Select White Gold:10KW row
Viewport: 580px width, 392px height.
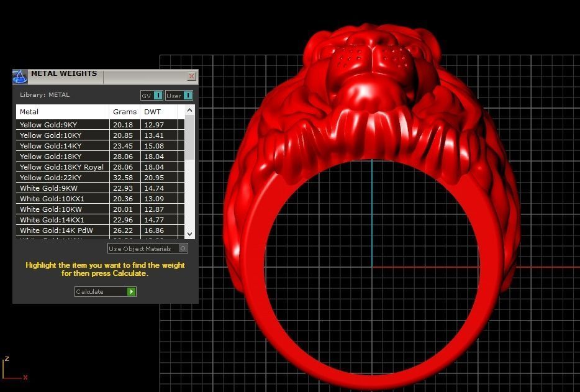[x=100, y=209]
